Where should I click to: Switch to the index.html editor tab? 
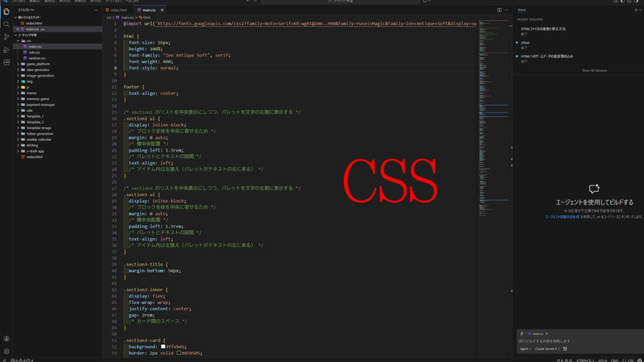pos(118,11)
